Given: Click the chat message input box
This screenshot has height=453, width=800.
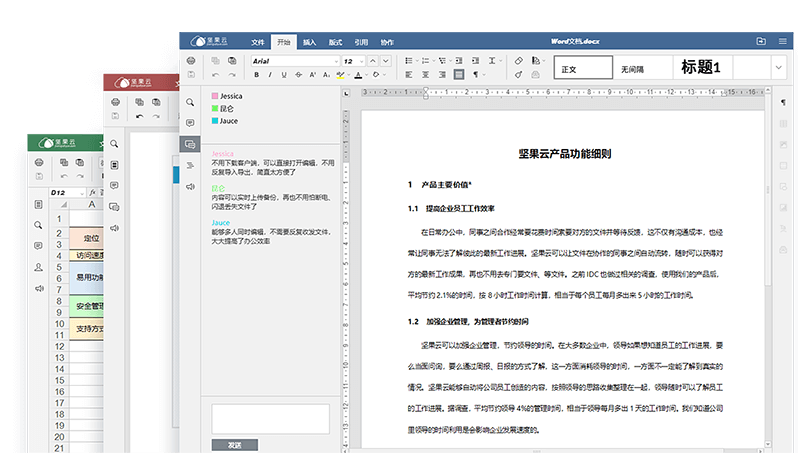Looking at the screenshot, I should [x=270, y=418].
